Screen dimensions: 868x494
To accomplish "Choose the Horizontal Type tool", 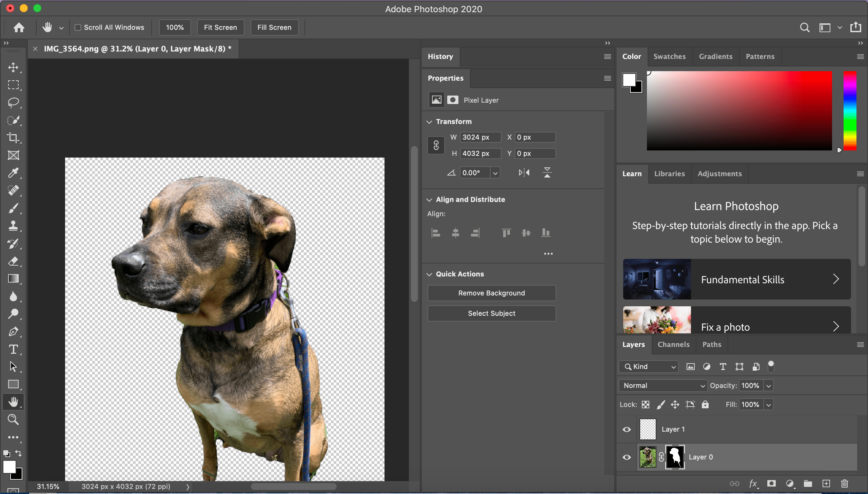I will click(x=13, y=349).
